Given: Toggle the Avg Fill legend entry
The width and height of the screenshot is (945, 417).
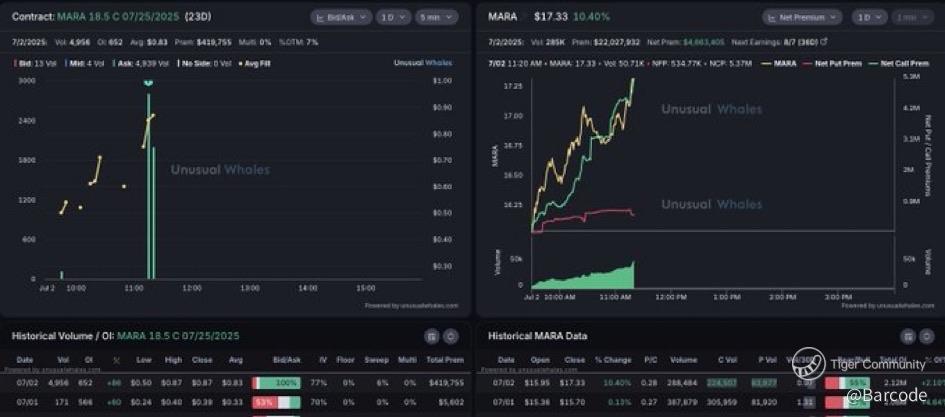Looking at the screenshot, I should click(x=254, y=63).
